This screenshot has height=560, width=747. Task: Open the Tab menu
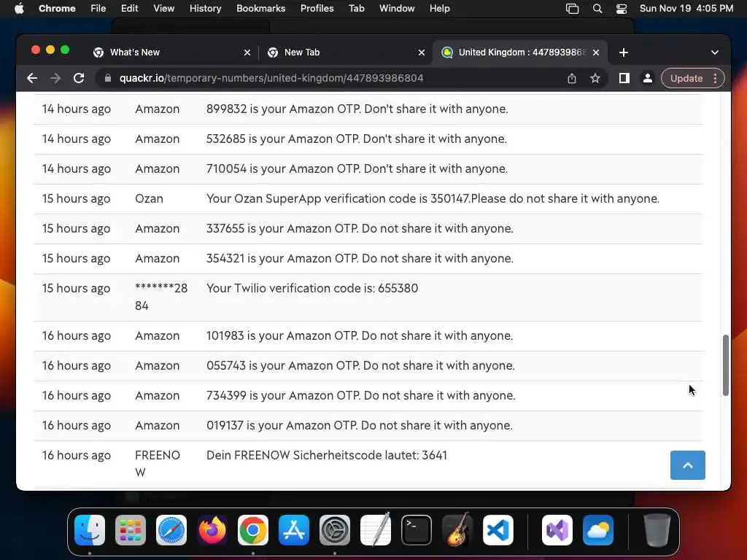click(356, 9)
